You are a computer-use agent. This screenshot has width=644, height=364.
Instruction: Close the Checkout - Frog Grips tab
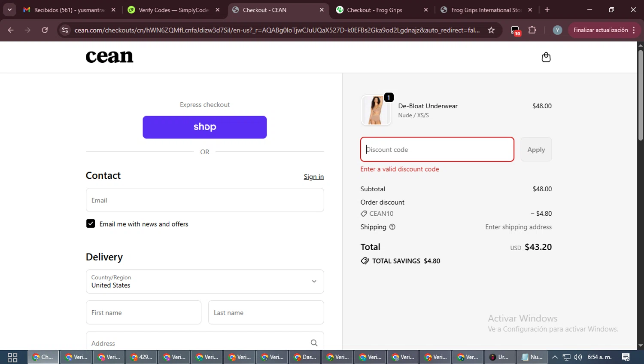[x=426, y=10]
